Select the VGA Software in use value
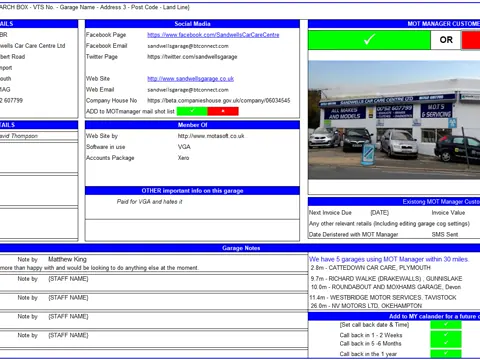 (184, 147)
